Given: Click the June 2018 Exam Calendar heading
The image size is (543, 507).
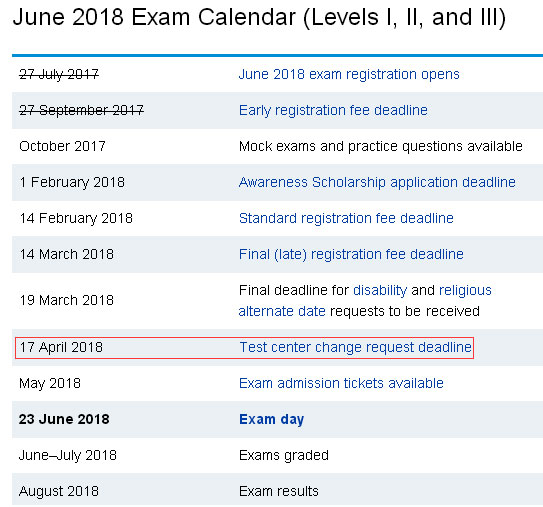Looking at the screenshot, I should [x=259, y=17].
